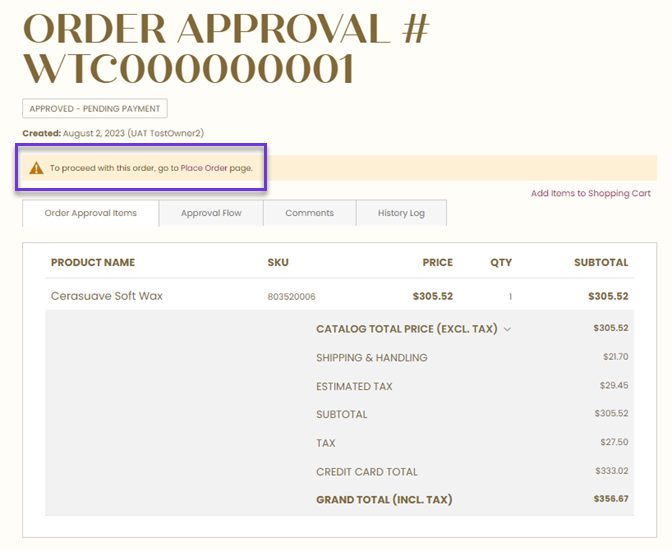Viewport: 672px width, 551px height.
Task: Click the SKU column header
Action: (x=278, y=262)
